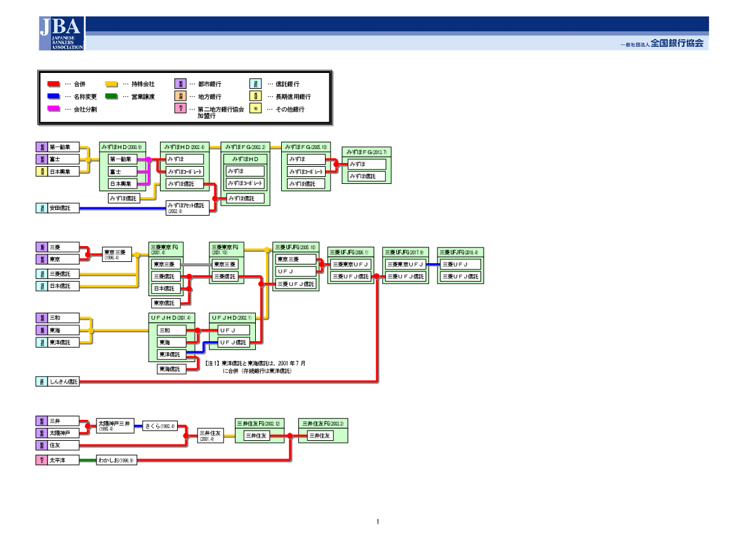The width and height of the screenshot is (756, 534).
Task: Click the その他銀行 legend icon
Action: click(x=255, y=109)
